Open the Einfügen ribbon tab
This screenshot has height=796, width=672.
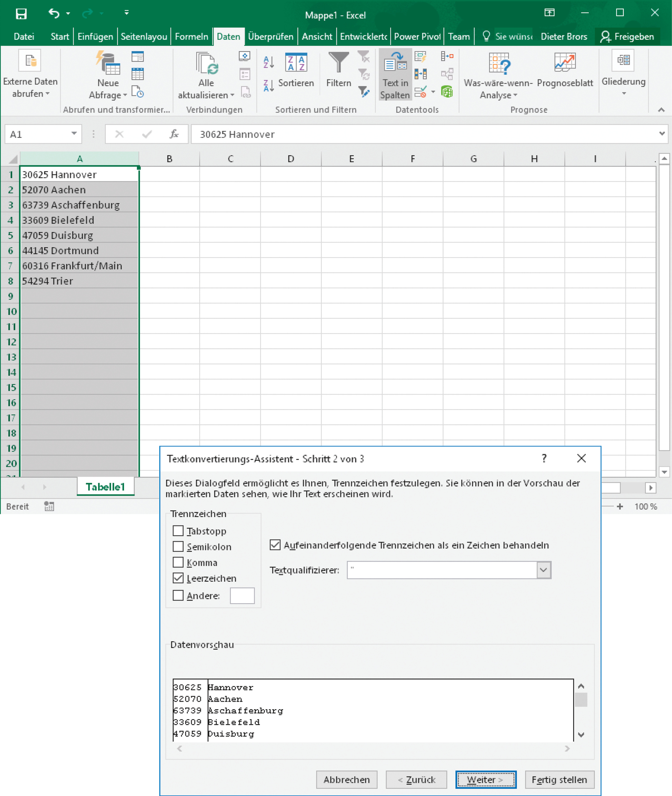pos(95,36)
